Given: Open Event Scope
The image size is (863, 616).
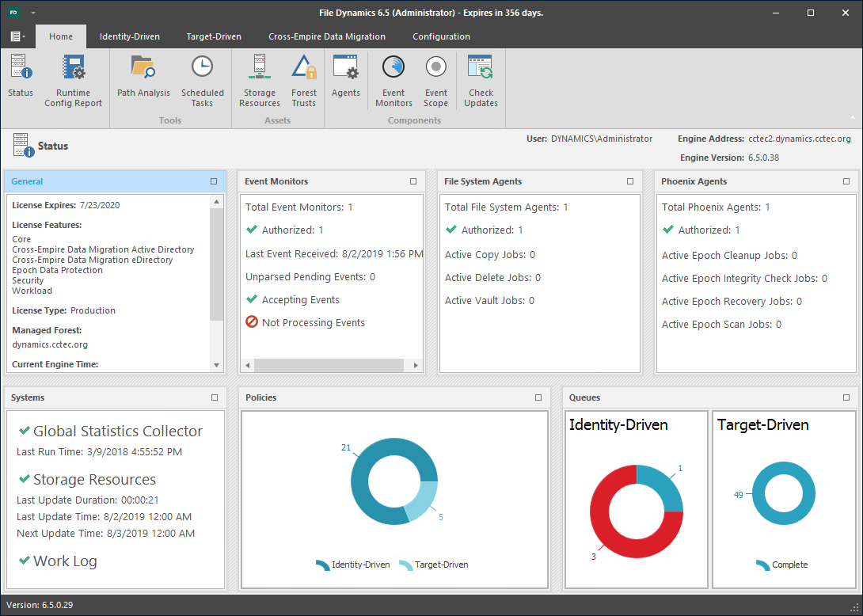Looking at the screenshot, I should [x=435, y=79].
